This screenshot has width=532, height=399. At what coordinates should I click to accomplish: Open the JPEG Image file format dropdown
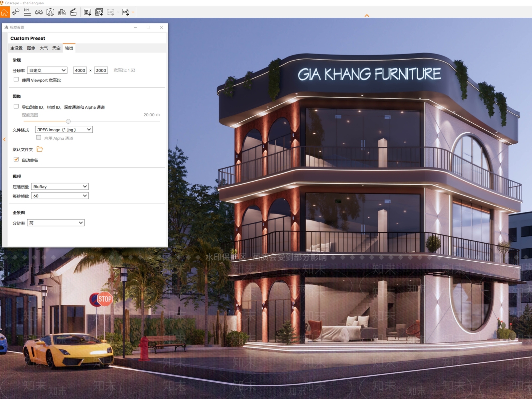click(x=64, y=130)
